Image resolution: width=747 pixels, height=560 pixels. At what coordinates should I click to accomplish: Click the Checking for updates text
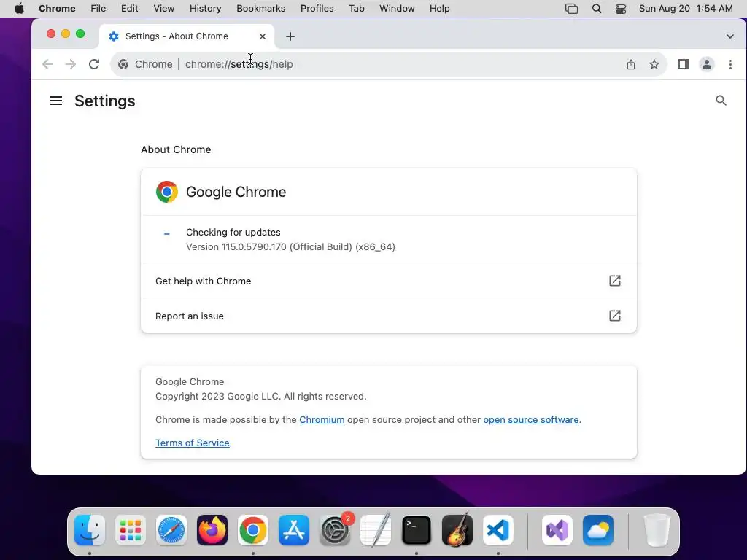[233, 232]
